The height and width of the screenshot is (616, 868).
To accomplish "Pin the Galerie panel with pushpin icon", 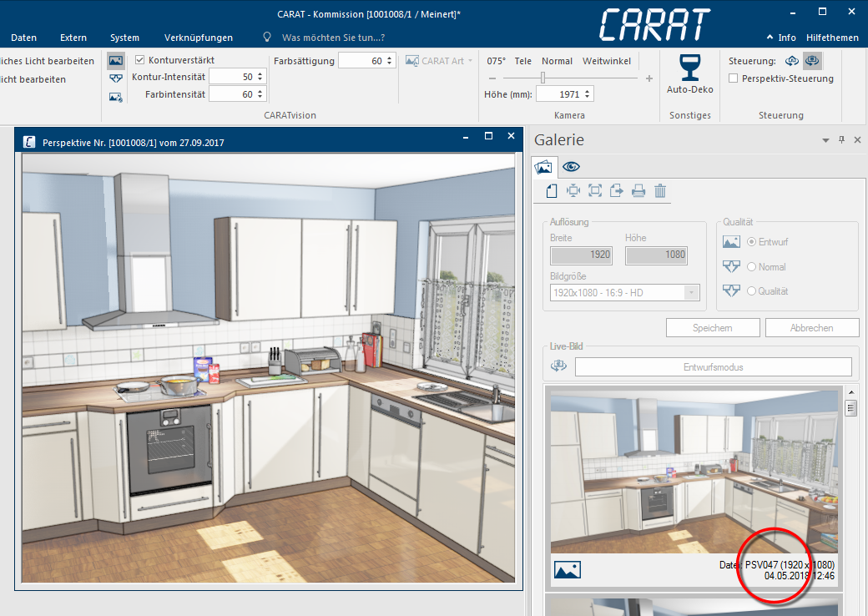I will [x=841, y=140].
